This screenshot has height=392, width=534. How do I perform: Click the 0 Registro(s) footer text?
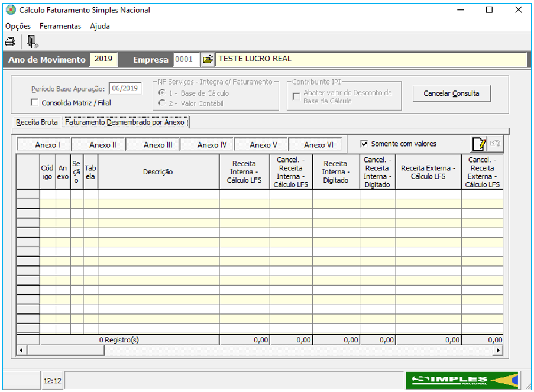point(119,340)
